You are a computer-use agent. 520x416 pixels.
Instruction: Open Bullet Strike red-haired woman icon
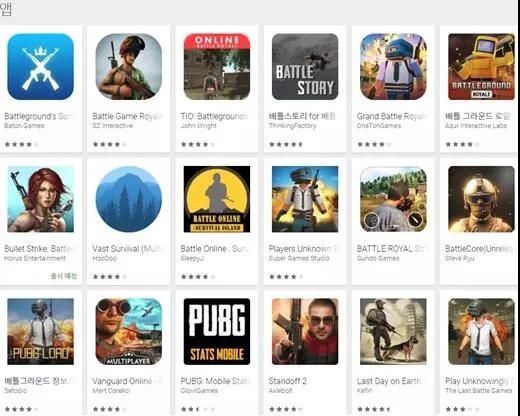(x=40, y=199)
